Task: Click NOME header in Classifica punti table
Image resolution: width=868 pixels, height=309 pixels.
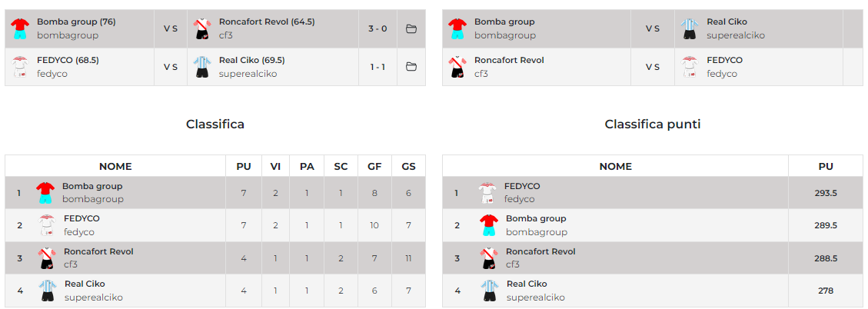Action: (615, 166)
